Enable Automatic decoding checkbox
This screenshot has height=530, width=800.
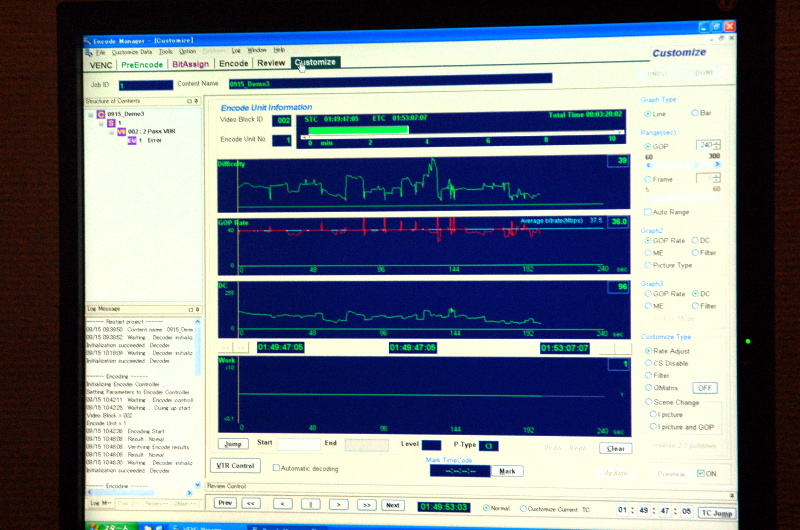277,468
